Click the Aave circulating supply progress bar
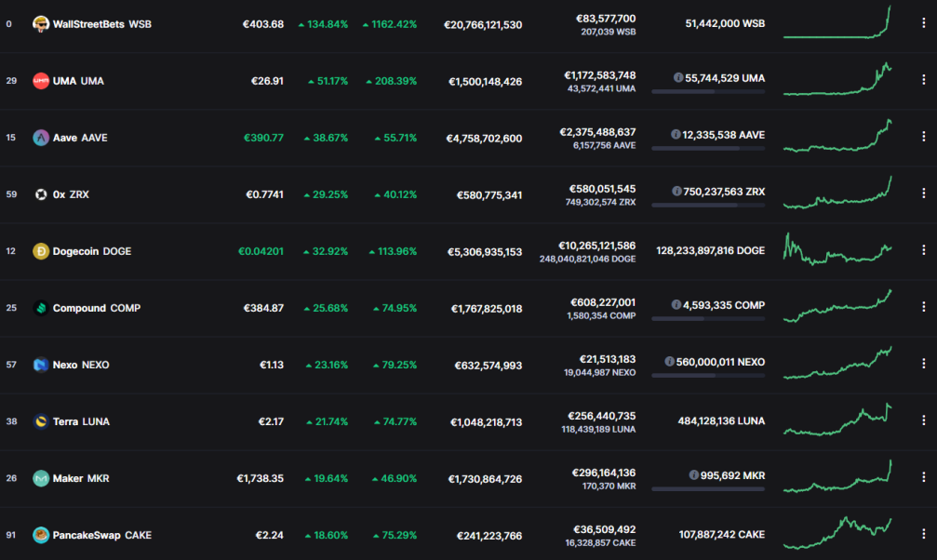Screen dimensions: 937x560 708,148
